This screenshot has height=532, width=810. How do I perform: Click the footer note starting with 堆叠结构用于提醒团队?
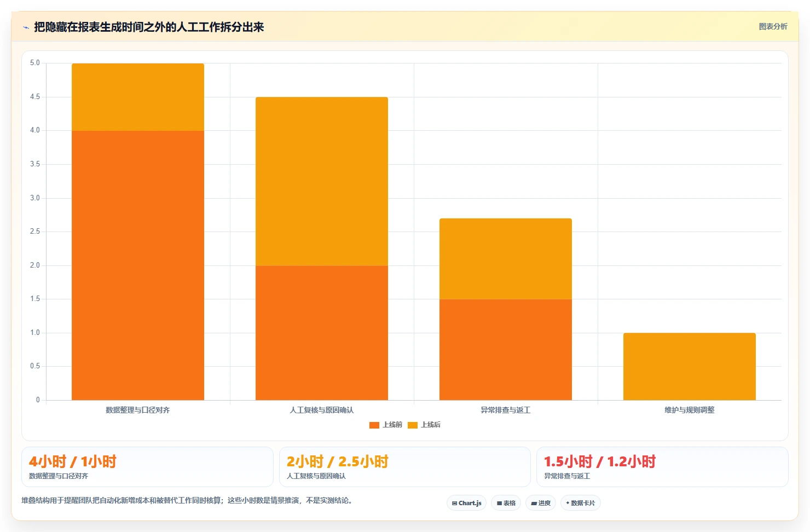click(188, 500)
